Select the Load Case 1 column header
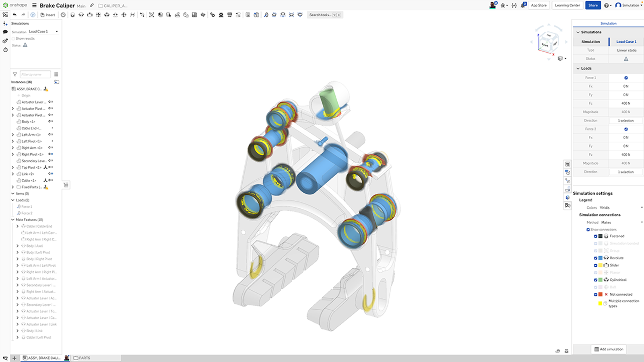This screenshot has width=644, height=362. (626, 42)
